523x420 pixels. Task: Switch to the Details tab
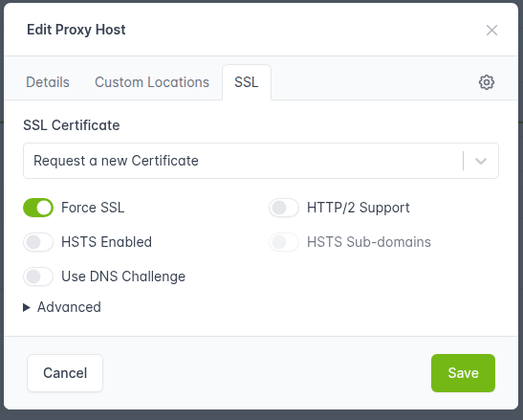click(x=48, y=82)
